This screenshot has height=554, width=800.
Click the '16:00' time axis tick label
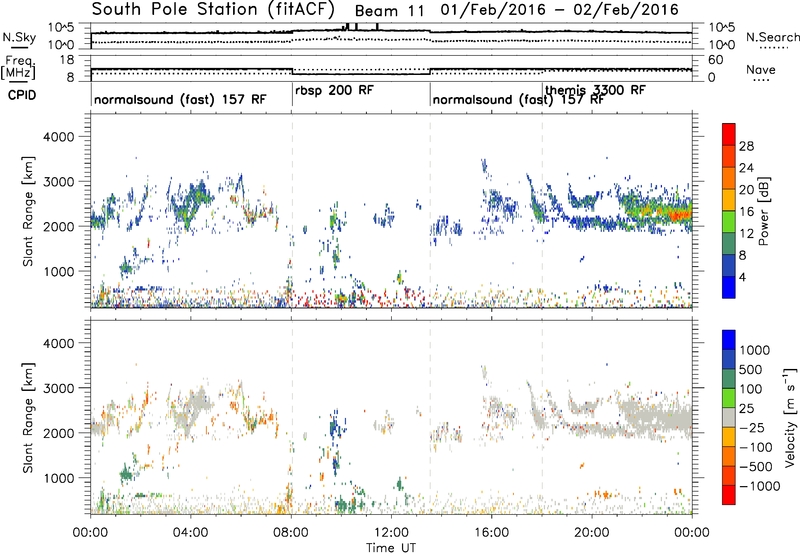491,533
